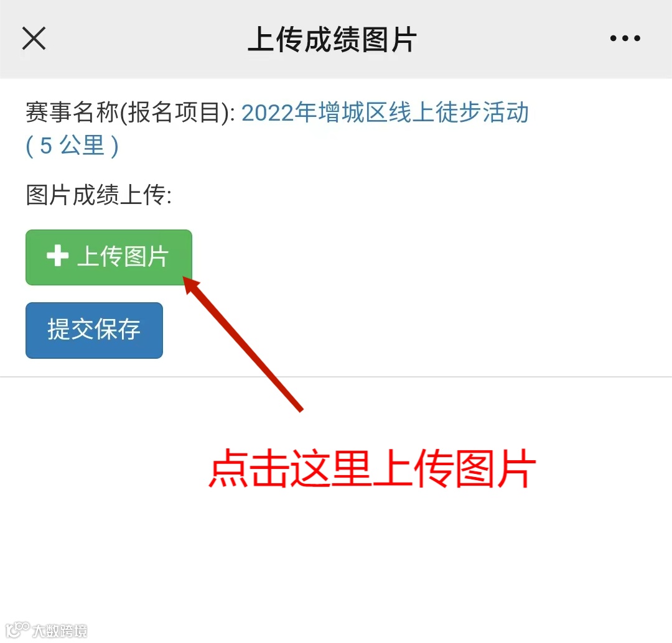Click the plus icon on the upload button
This screenshot has width=672, height=643.
pyautogui.click(x=57, y=256)
